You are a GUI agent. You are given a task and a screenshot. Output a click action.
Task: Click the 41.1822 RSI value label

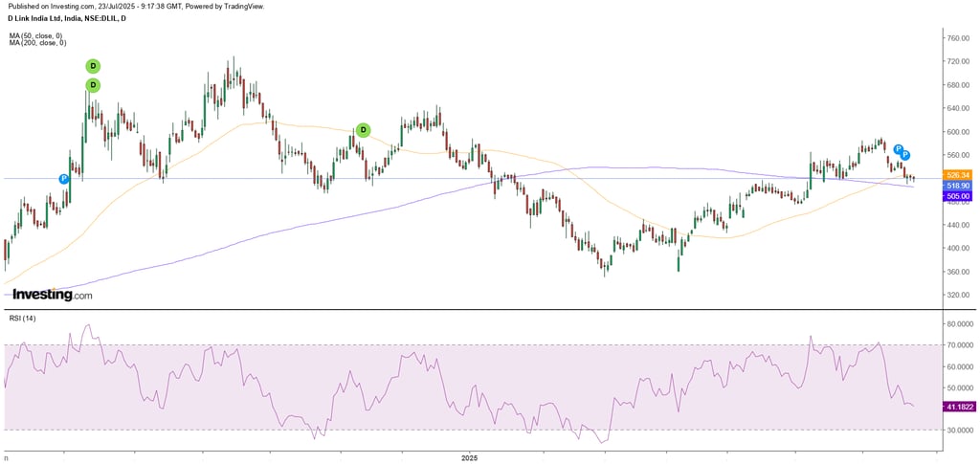(x=957, y=406)
